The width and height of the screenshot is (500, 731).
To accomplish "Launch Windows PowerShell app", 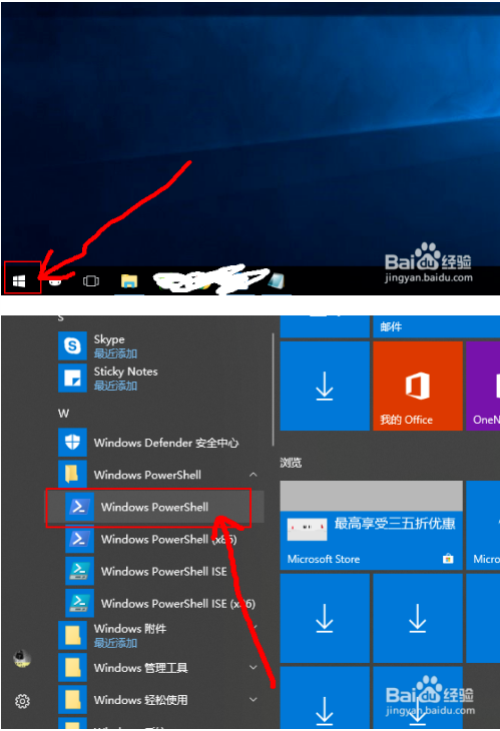I will 155,507.
